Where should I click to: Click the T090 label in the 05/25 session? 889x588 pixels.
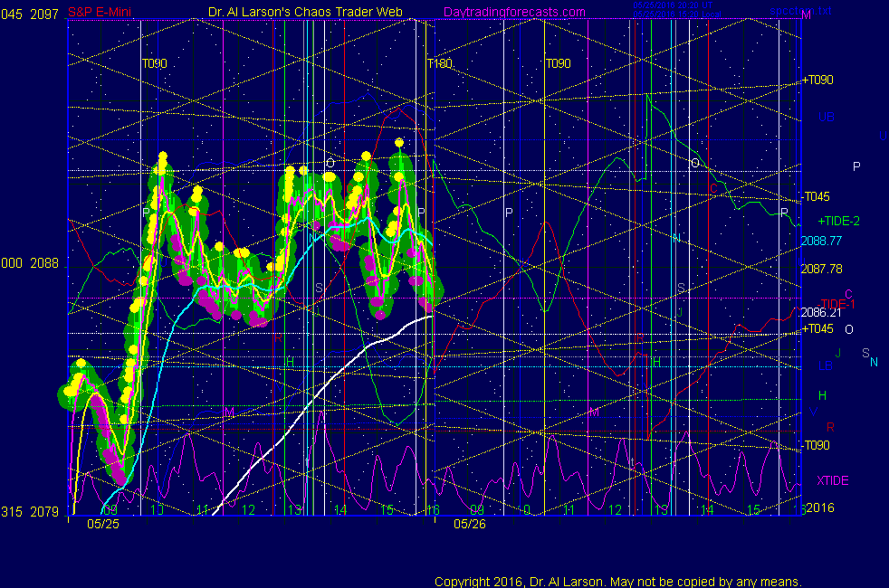pyautogui.click(x=154, y=63)
